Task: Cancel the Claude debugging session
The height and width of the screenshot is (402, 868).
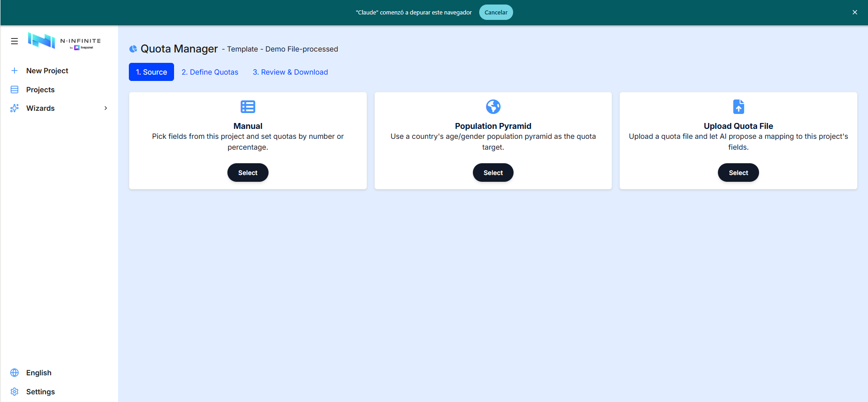Action: [x=496, y=12]
